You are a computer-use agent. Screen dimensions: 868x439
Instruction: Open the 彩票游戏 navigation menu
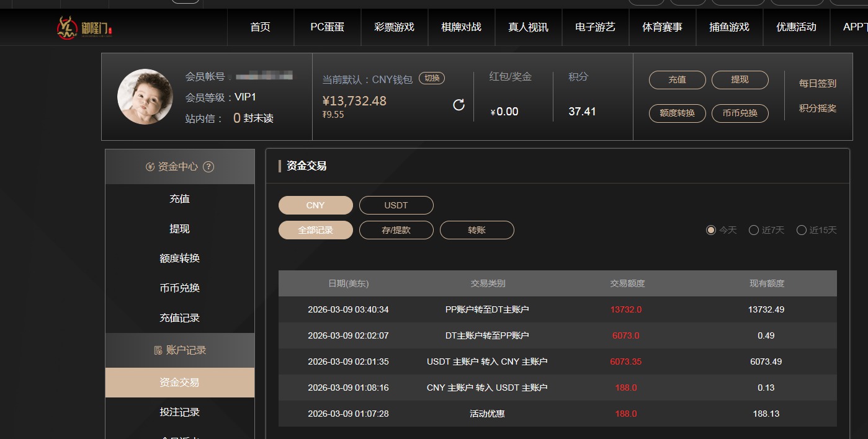tap(394, 27)
